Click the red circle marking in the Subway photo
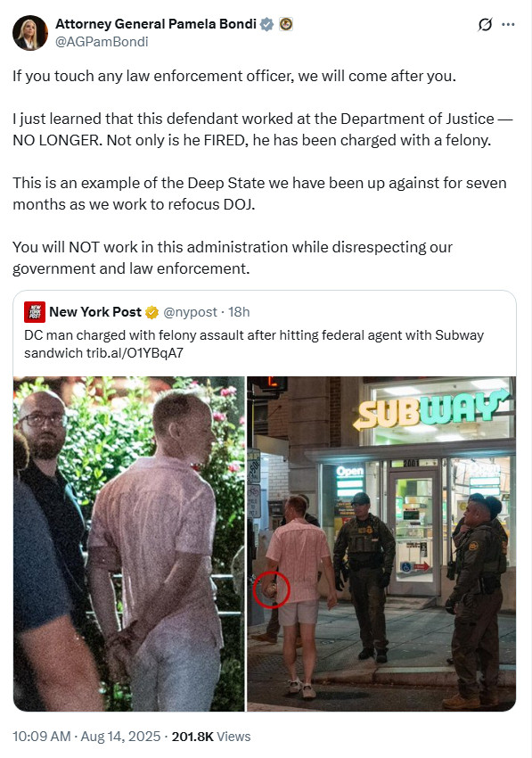 [x=271, y=589]
